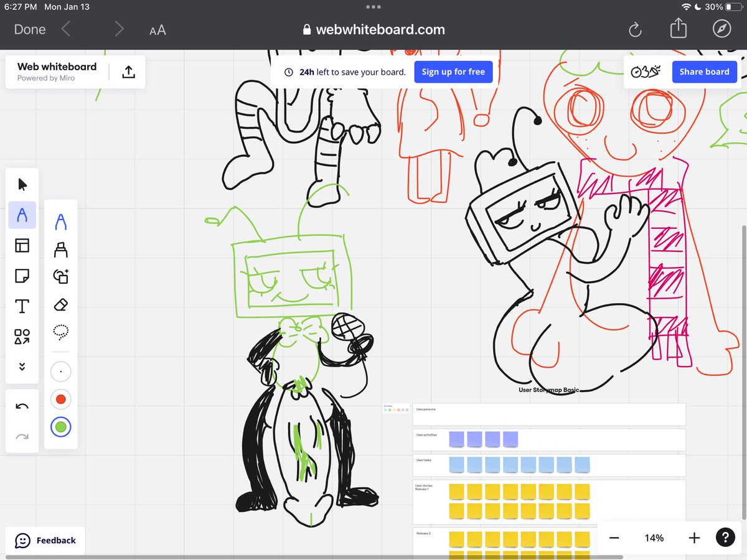Expand more tools with double chevron
This screenshot has height=560, width=747.
coord(22,367)
